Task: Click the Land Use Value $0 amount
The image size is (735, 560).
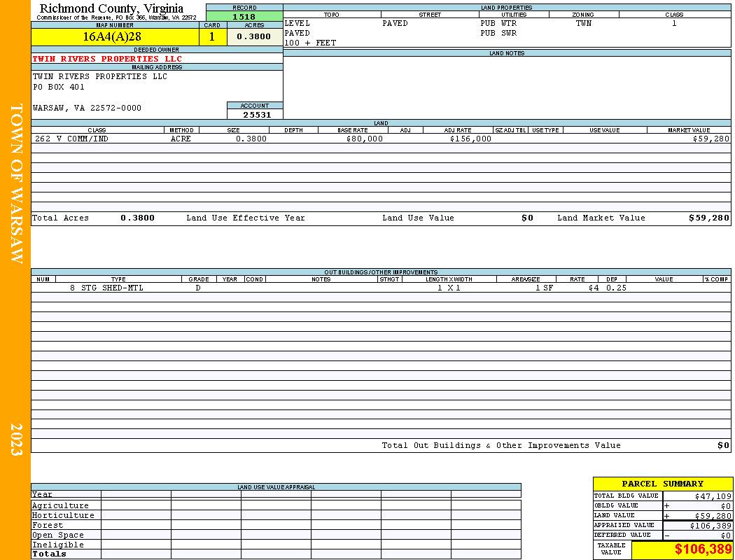Action: 527,218
